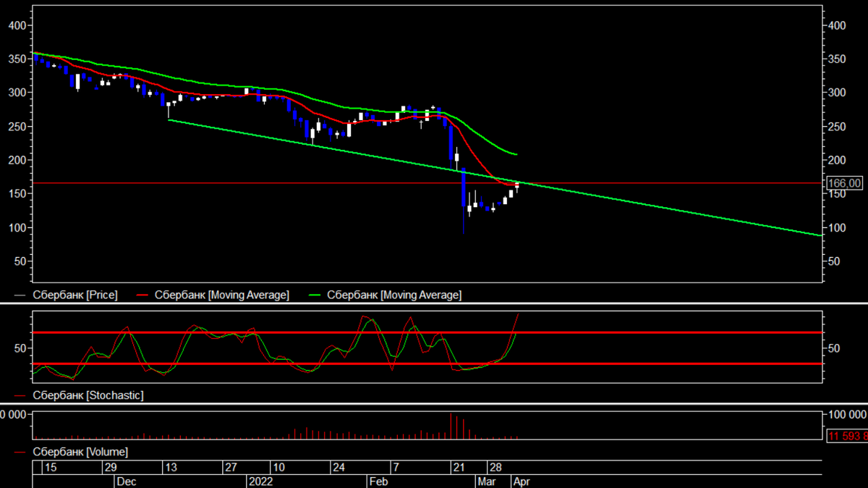The height and width of the screenshot is (488, 868).
Task: Click the 100 label on right price axis
Action: click(838, 227)
